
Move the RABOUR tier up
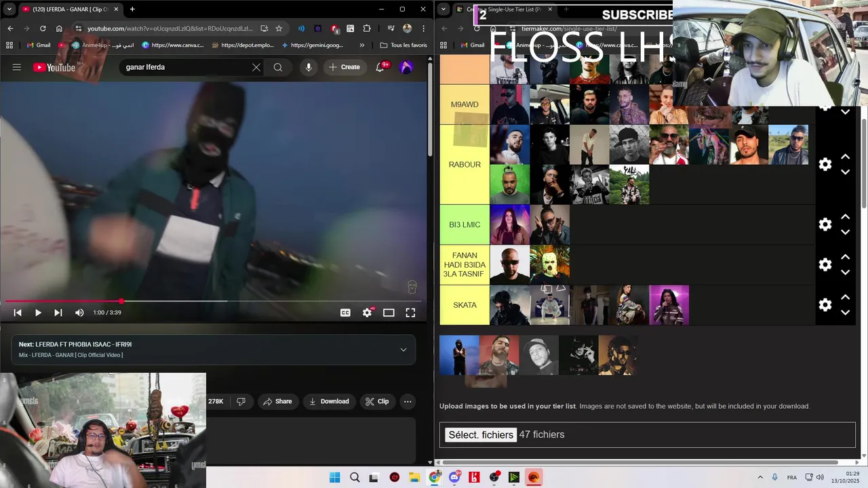pos(846,157)
